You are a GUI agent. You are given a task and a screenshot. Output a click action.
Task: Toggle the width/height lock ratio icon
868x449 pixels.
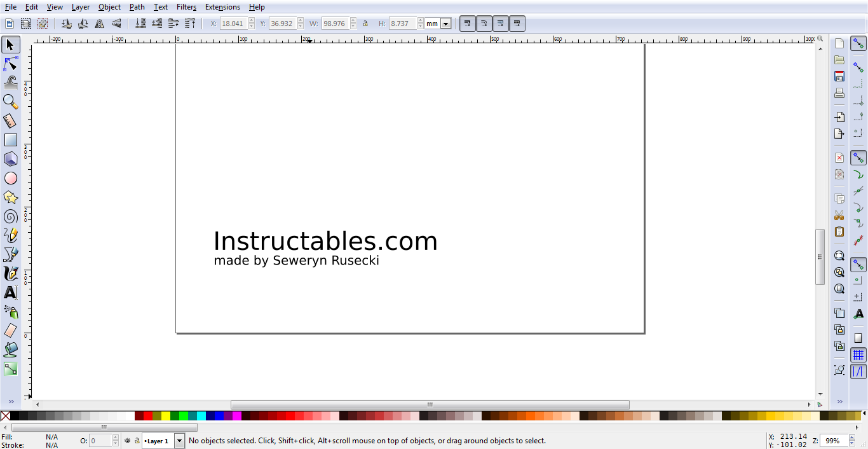pyautogui.click(x=365, y=24)
